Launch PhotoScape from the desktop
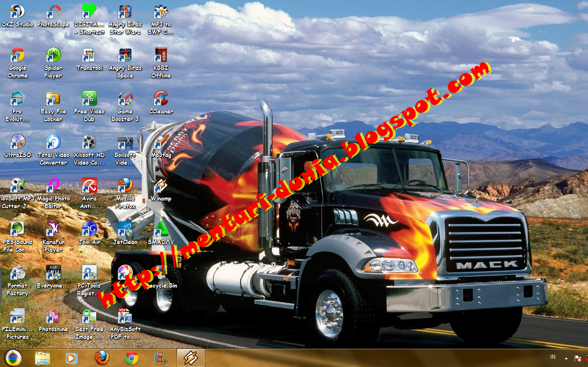Viewport: 588px width, 367px height. (53, 16)
